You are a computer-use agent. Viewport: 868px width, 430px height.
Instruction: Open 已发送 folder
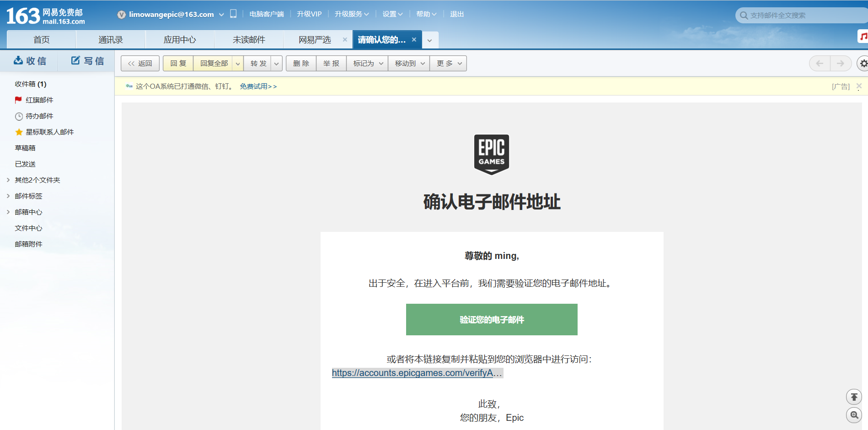(x=25, y=164)
